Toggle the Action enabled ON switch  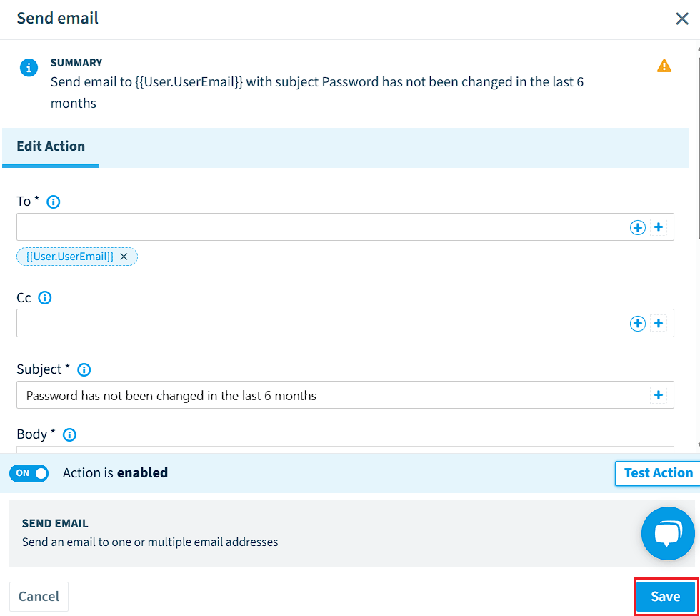pyautogui.click(x=29, y=473)
